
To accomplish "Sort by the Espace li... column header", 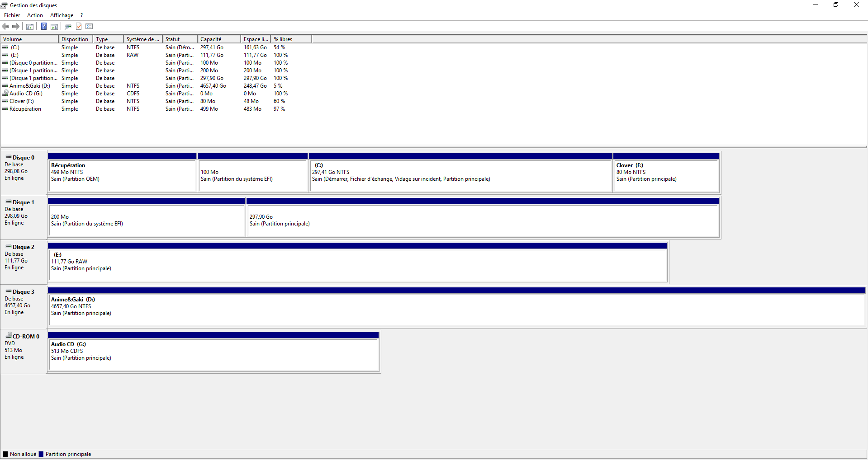I will 256,39.
